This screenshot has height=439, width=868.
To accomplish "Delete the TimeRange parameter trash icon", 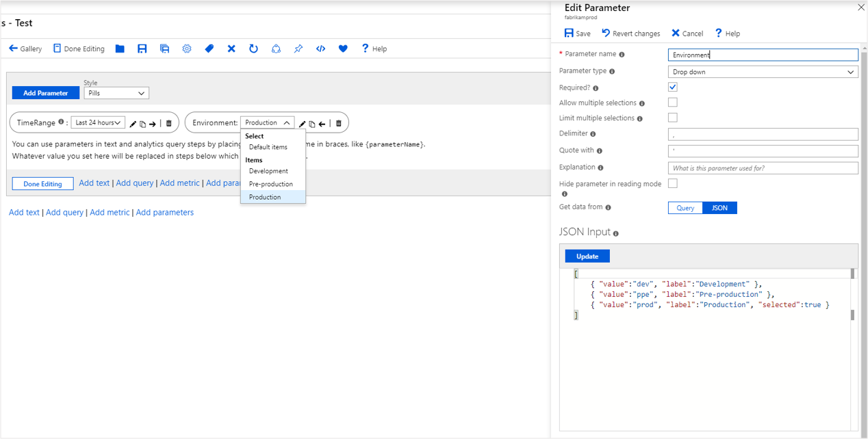I will coord(169,124).
